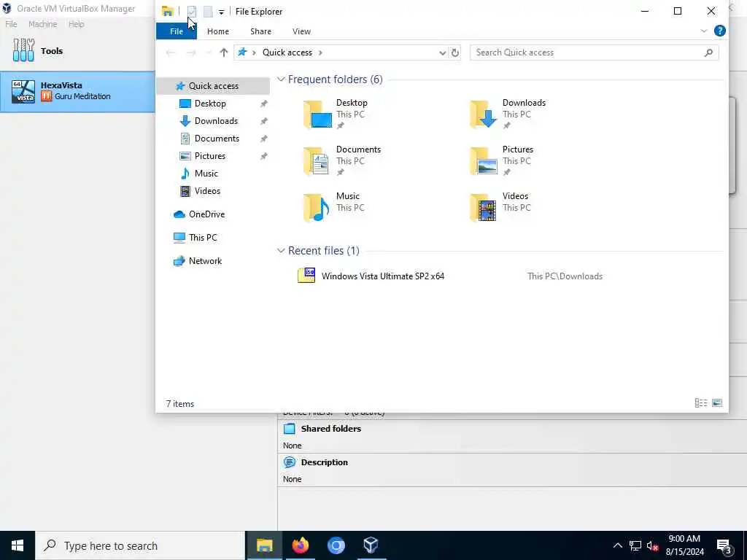Go up one level with Up arrow

(223, 52)
